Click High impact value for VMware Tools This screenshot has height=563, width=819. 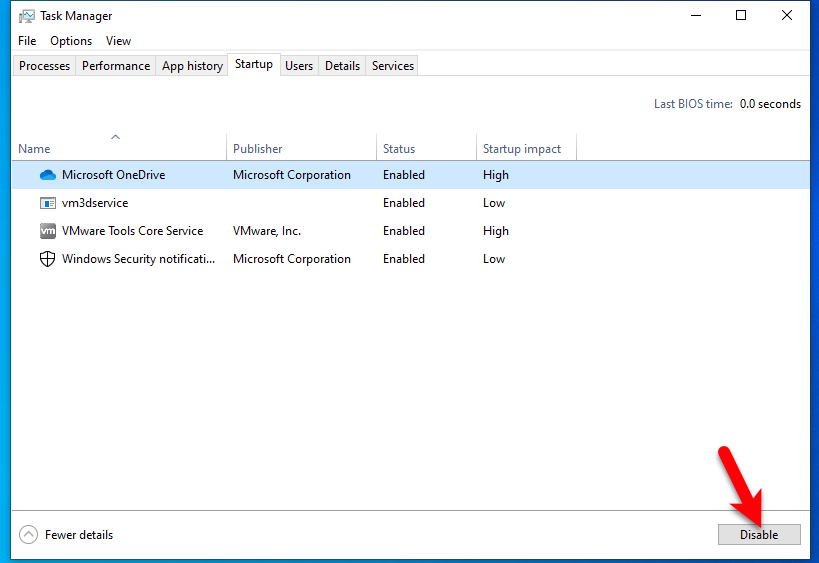pos(496,231)
